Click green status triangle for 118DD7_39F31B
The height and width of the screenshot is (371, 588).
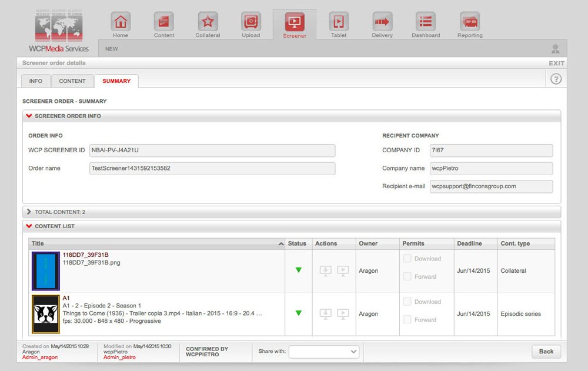click(x=299, y=270)
